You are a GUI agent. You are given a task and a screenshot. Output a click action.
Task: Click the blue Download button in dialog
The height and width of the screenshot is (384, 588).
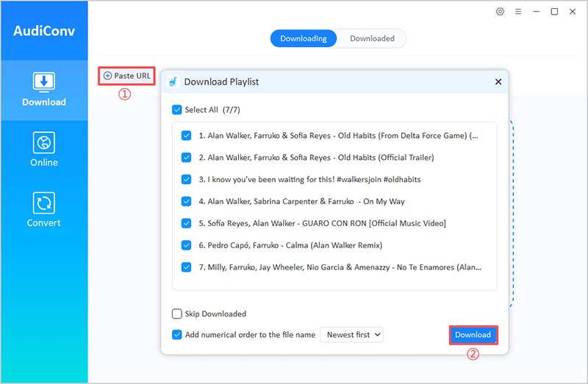tap(473, 335)
